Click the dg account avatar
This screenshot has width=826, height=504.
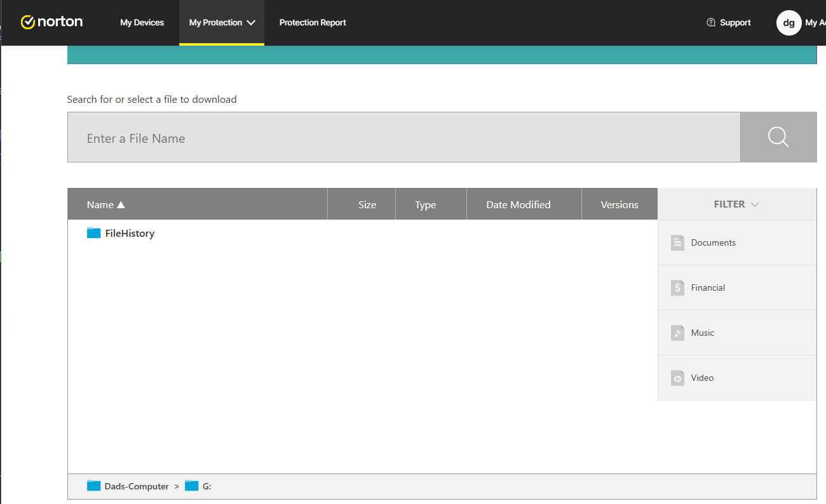789,23
